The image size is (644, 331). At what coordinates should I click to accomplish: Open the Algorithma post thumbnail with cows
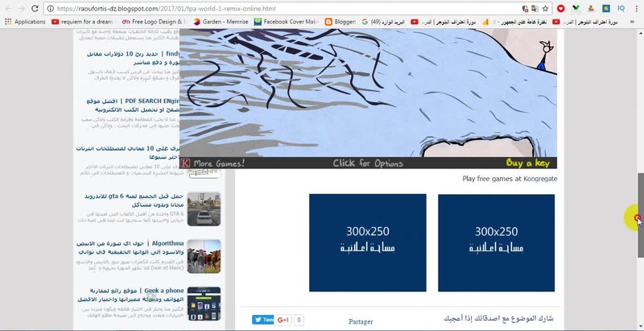point(204,256)
